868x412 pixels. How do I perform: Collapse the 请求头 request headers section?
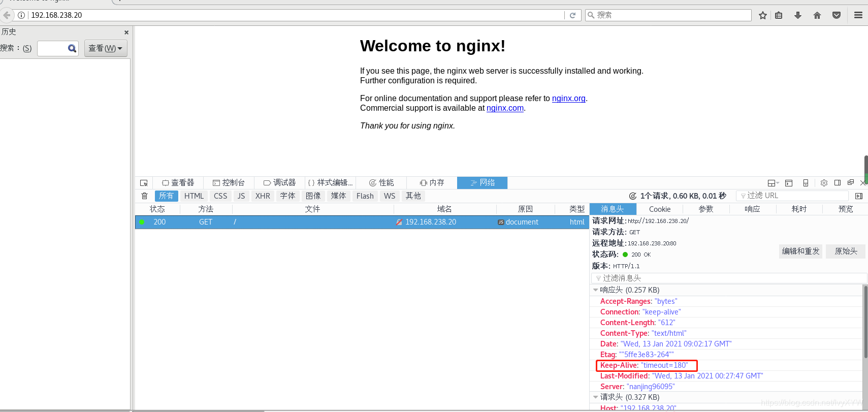tap(596, 397)
